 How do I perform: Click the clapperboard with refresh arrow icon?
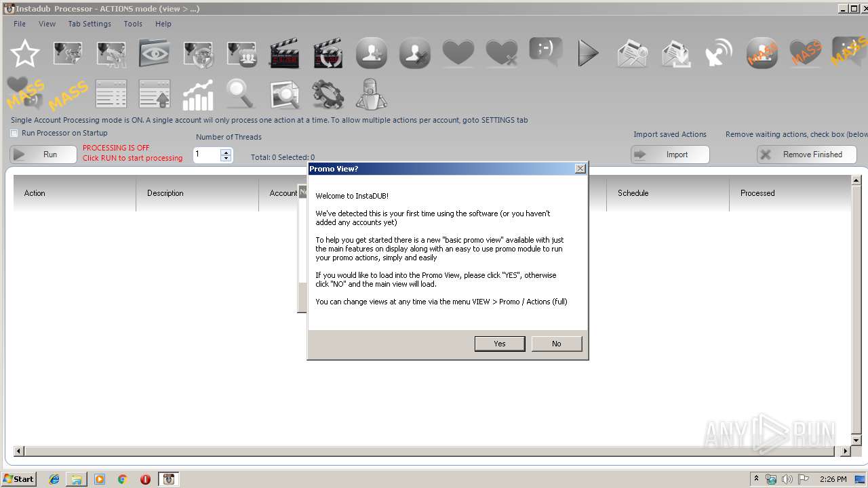(x=328, y=53)
